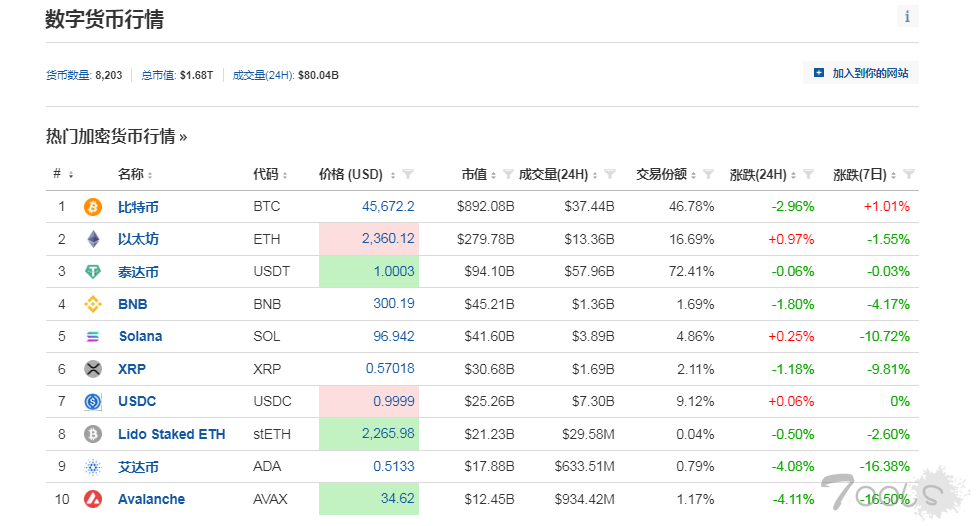
Task: Click the plus icon beside 加入到你的网站
Action: pos(819,73)
